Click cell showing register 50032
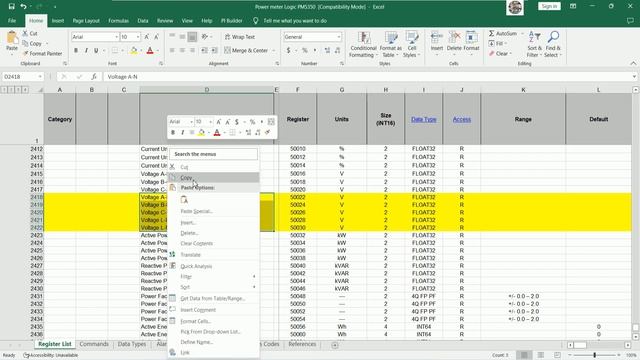The height and width of the screenshot is (360, 640). (x=298, y=235)
